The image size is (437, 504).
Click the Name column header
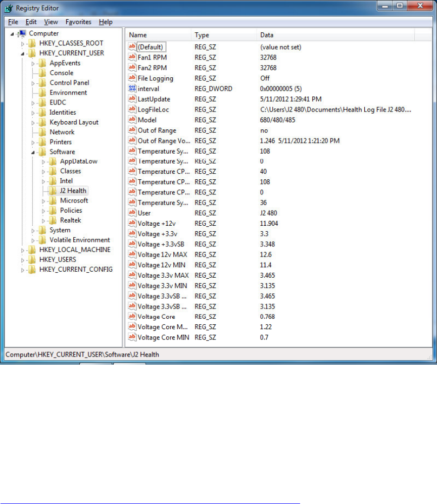click(159, 35)
